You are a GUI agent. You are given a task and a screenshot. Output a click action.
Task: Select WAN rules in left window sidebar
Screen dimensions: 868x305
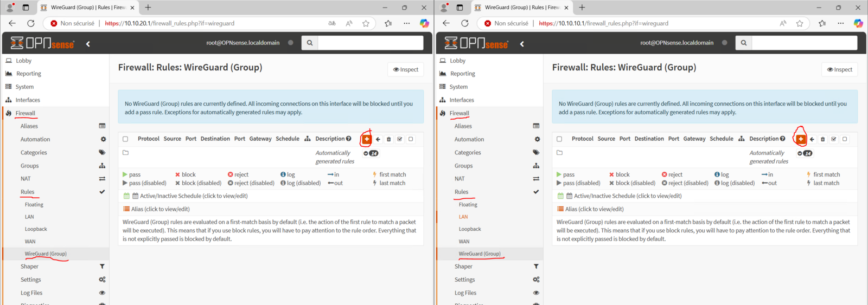tap(30, 242)
